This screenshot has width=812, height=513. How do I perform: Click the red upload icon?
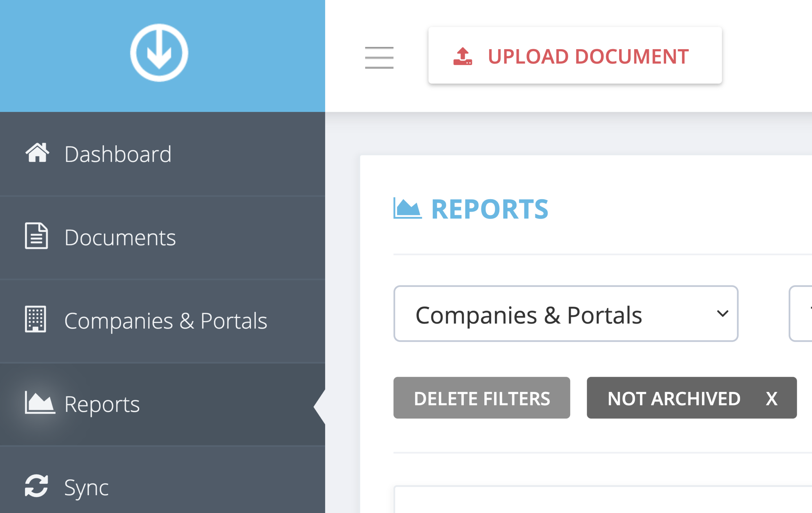tap(463, 56)
